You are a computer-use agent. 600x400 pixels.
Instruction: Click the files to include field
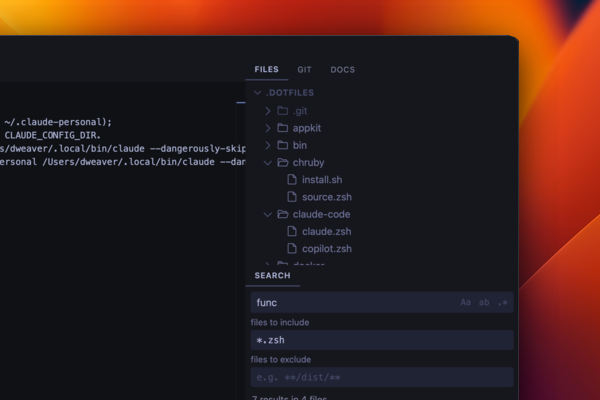tap(382, 340)
